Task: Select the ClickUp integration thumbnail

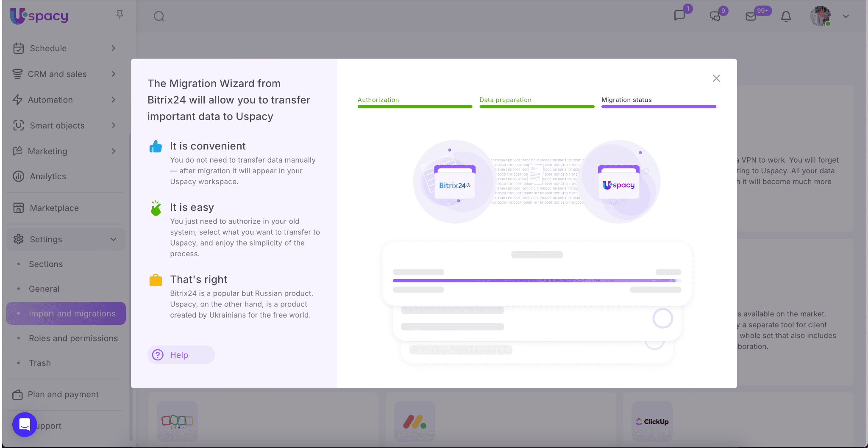Action: click(652, 421)
